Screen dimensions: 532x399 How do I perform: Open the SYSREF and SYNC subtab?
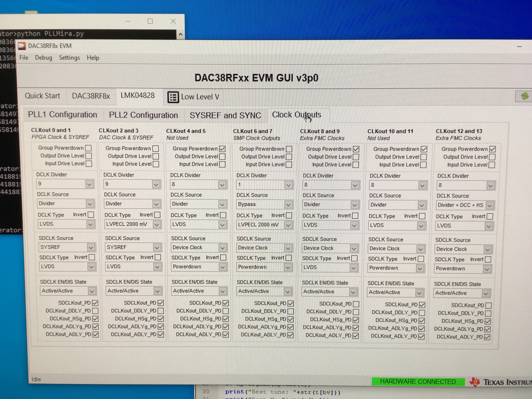[225, 115]
